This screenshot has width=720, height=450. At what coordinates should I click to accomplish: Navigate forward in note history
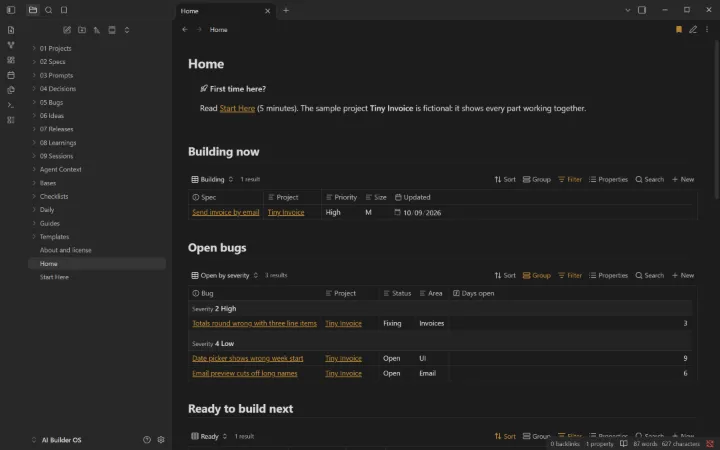point(199,29)
